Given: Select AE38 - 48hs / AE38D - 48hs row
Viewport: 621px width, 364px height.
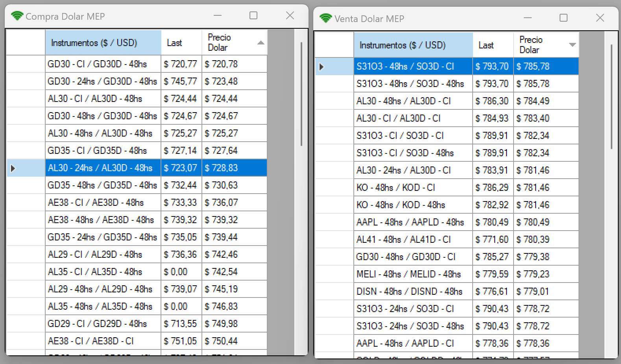Looking at the screenshot, I should pos(137,220).
